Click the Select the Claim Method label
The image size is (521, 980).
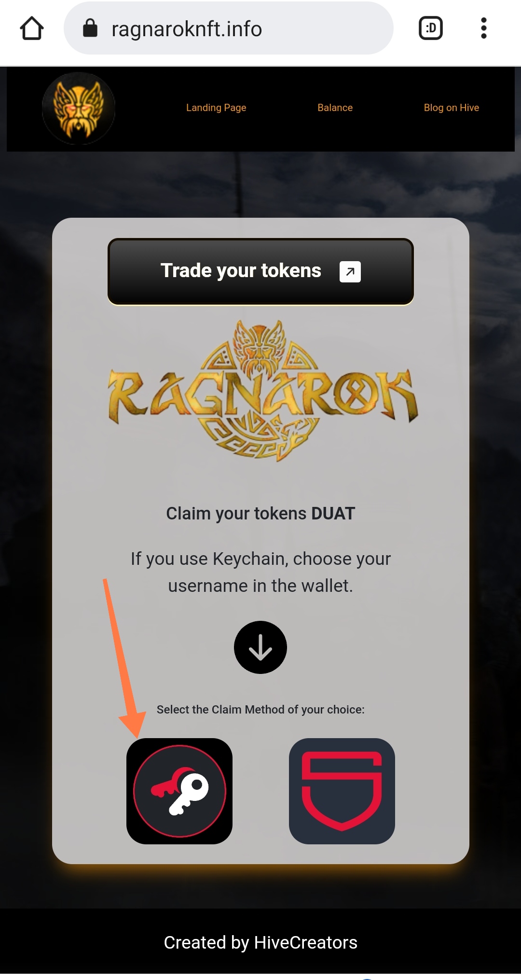tap(260, 710)
